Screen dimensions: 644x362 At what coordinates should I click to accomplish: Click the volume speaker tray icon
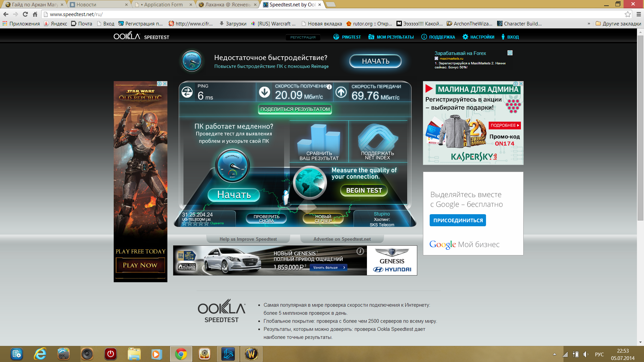coord(586,354)
